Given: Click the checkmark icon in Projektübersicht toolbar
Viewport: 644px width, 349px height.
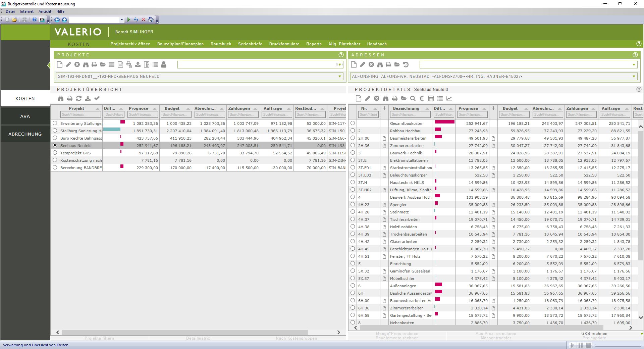Looking at the screenshot, I should (x=97, y=98).
